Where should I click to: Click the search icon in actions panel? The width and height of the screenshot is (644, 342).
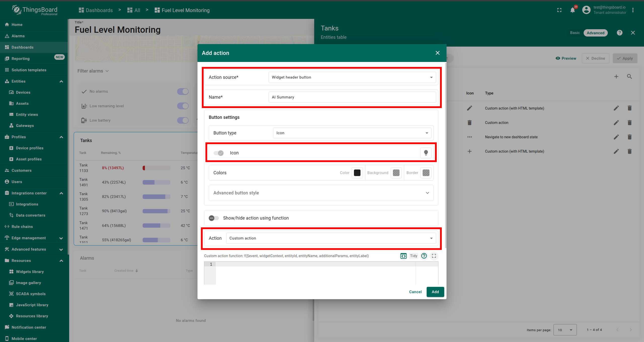click(629, 77)
